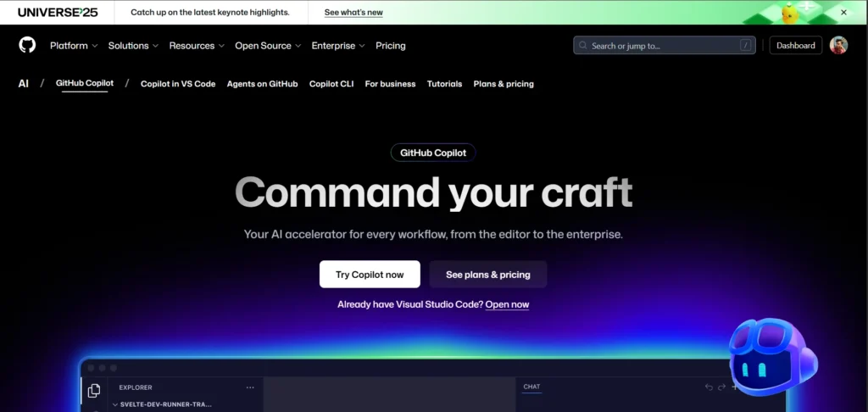This screenshot has height=412, width=868.
Task: Open Copilot CLI page
Action: pyautogui.click(x=331, y=84)
